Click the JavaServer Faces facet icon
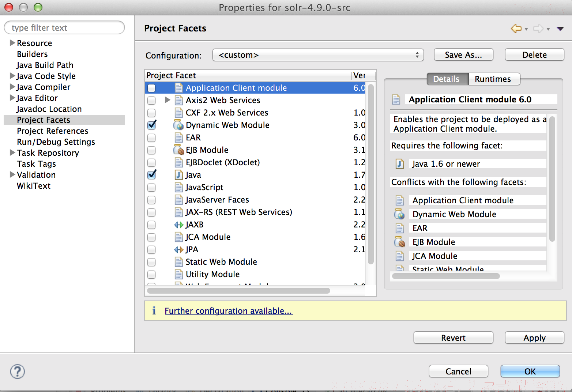 (x=178, y=200)
